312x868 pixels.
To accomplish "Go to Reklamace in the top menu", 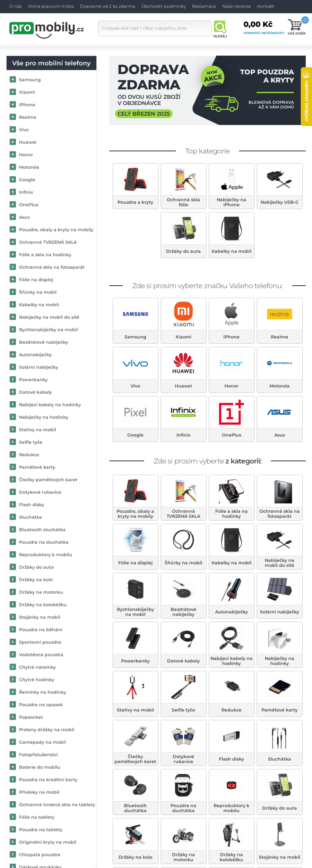I will tap(204, 6).
